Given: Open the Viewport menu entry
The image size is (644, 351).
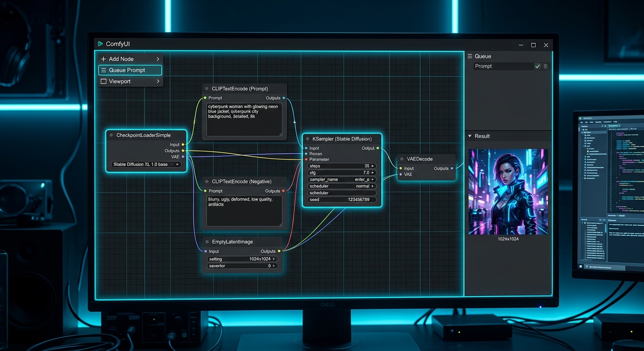Looking at the screenshot, I should point(130,81).
